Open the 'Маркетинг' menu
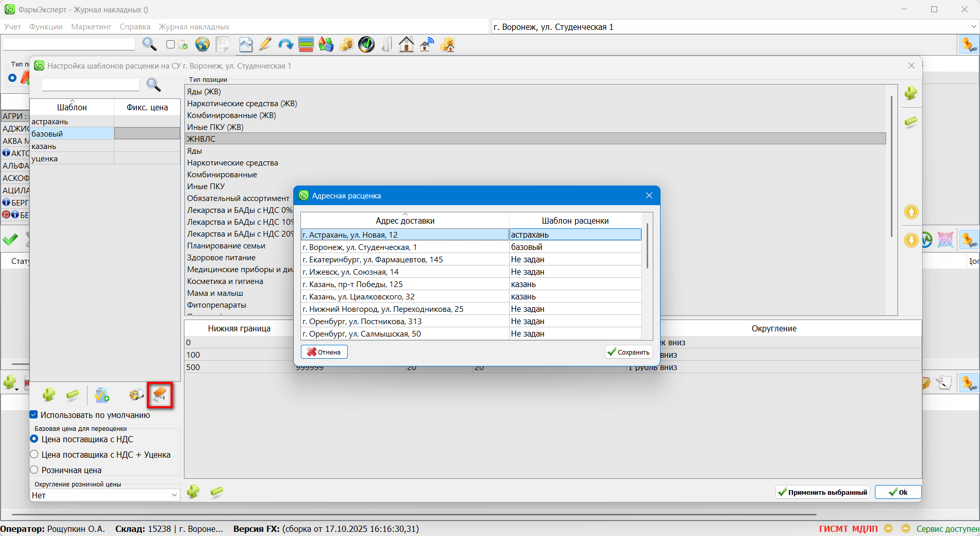The width and height of the screenshot is (980, 536). pos(91,27)
